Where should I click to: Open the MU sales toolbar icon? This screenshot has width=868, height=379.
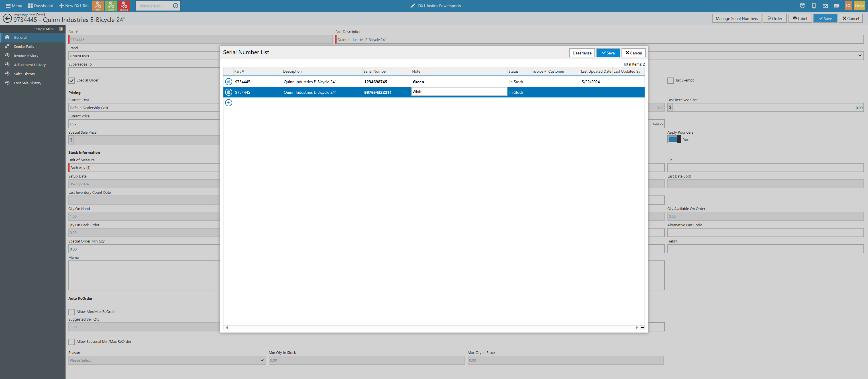[98, 6]
